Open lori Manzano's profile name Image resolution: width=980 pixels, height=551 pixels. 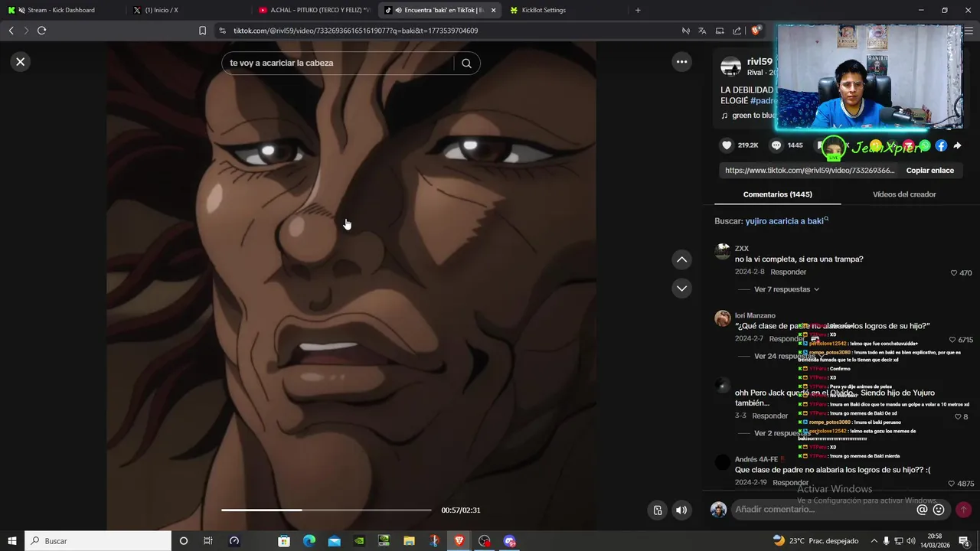755,315
